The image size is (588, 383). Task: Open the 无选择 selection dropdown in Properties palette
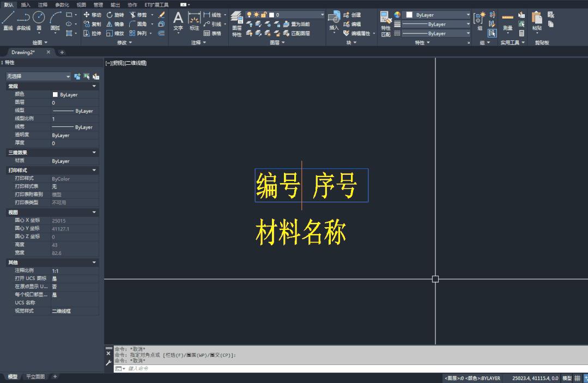[38, 76]
